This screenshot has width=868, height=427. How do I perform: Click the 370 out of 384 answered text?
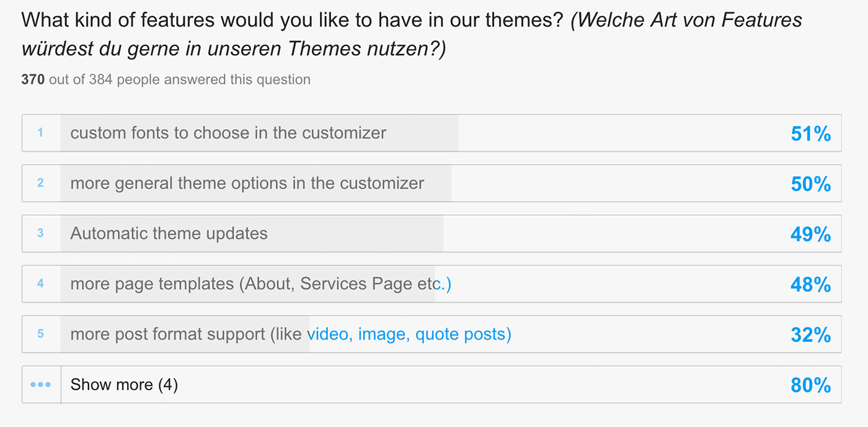(x=166, y=79)
